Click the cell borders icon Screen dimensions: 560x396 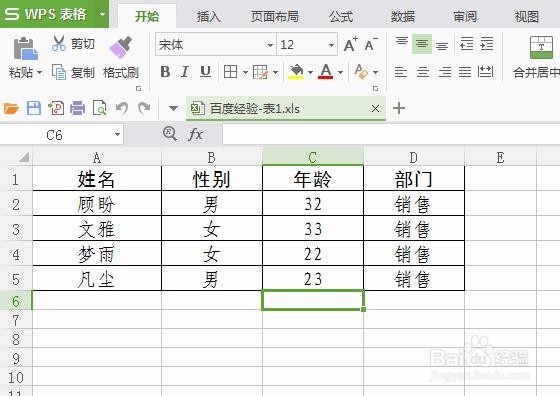[x=230, y=72]
